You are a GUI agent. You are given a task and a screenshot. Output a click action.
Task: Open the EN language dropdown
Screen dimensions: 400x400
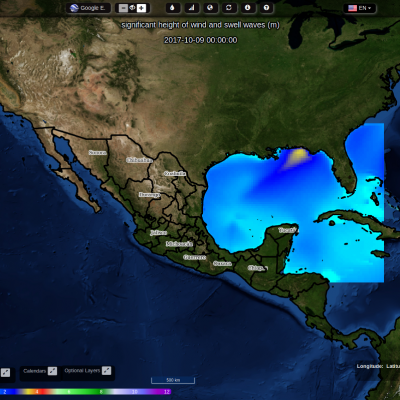[x=360, y=8]
